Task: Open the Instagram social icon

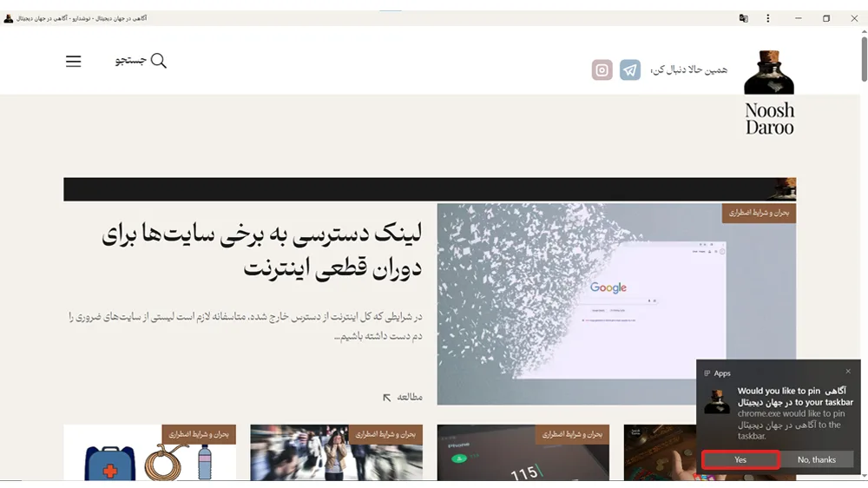Action: (x=602, y=70)
